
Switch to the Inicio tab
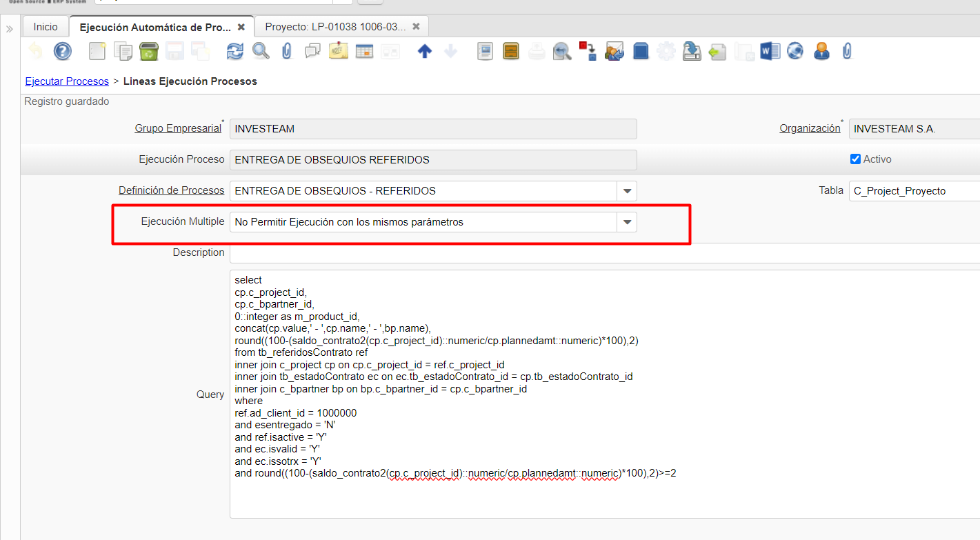pyautogui.click(x=46, y=27)
